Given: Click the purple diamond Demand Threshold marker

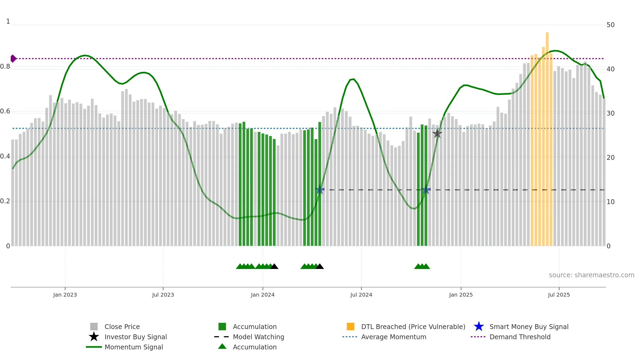Looking at the screenshot, I should click(13, 58).
